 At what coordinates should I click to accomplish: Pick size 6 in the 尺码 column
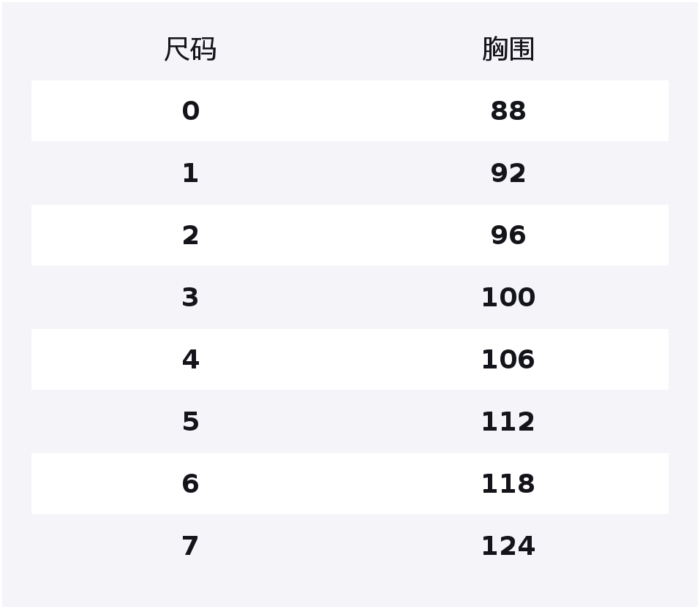[x=190, y=484]
